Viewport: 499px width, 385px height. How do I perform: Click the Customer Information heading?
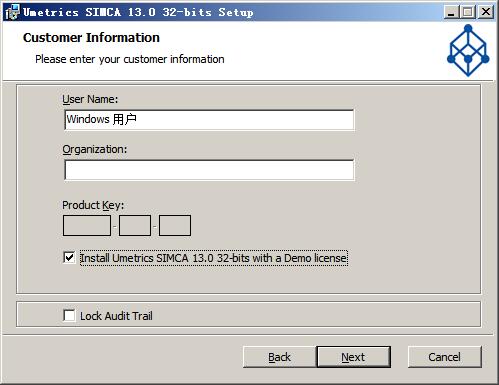91,38
